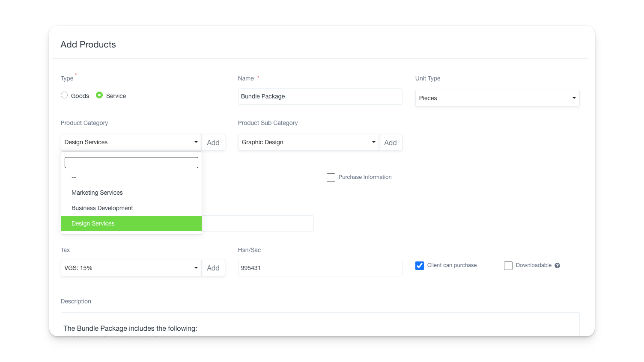Uncheck Client can purchase checkbox

click(x=420, y=266)
